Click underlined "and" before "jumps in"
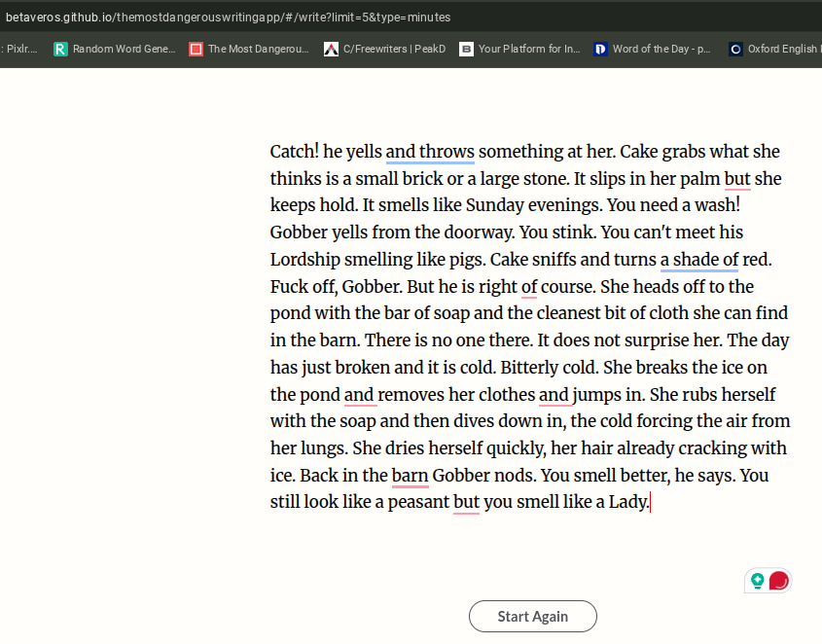822x644 pixels. [554, 395]
